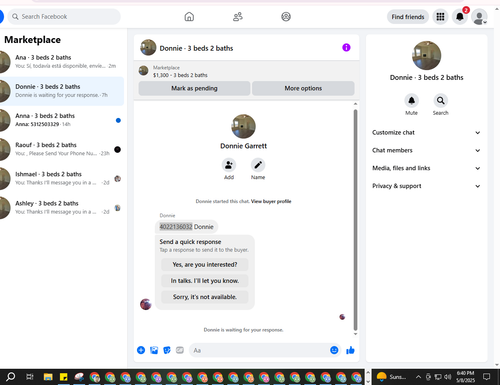This screenshot has height=385, width=500.
Task: Open the Facebook menu grid icon
Action: point(440,17)
